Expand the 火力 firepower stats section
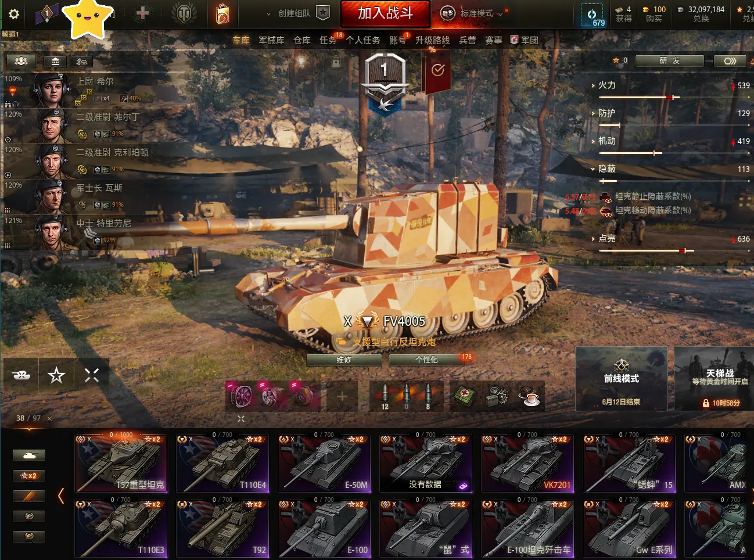Viewport: 754px width, 560px height. pos(603,85)
